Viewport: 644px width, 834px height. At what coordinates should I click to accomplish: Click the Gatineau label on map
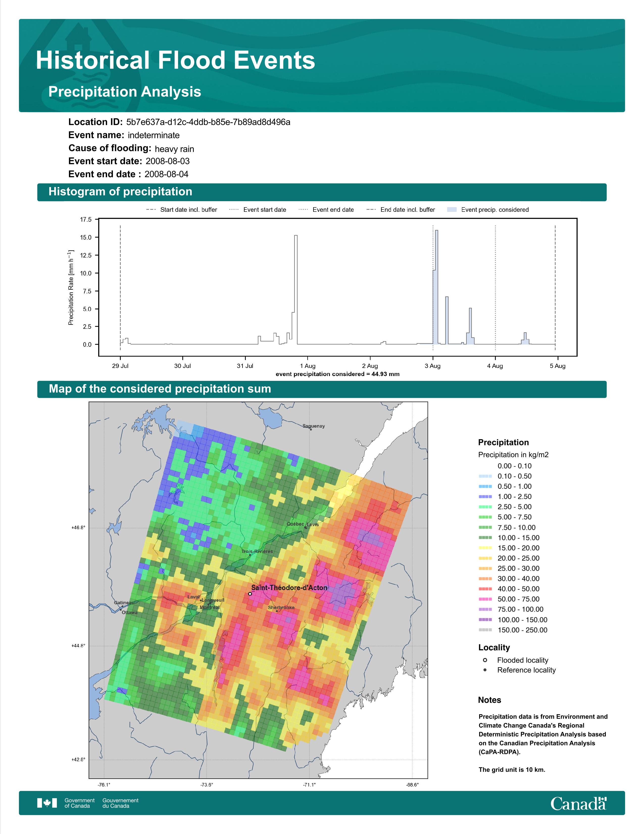coord(124,603)
